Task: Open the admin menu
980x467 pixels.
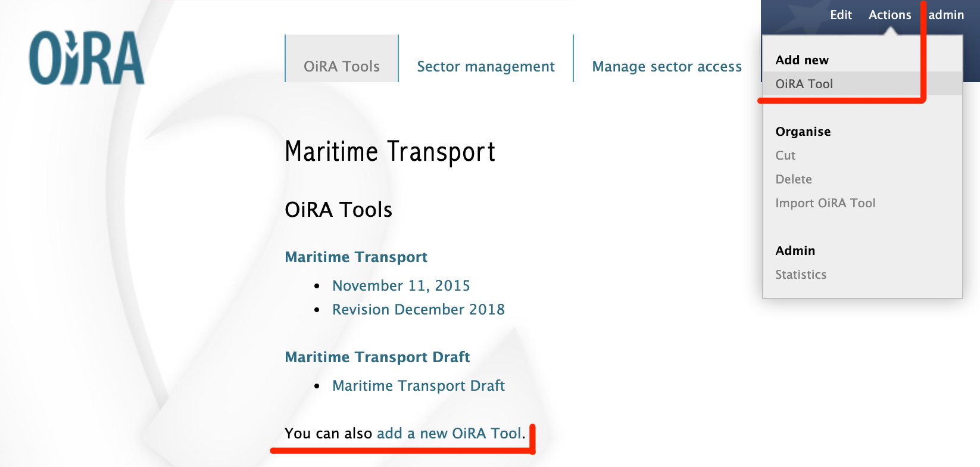Action: tap(946, 14)
